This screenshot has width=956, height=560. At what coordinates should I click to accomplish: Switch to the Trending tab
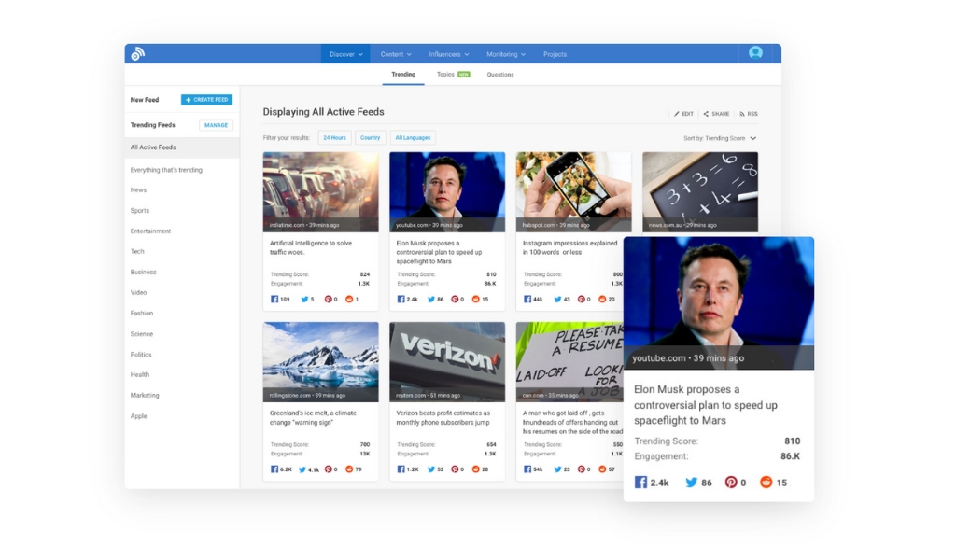[x=403, y=75]
